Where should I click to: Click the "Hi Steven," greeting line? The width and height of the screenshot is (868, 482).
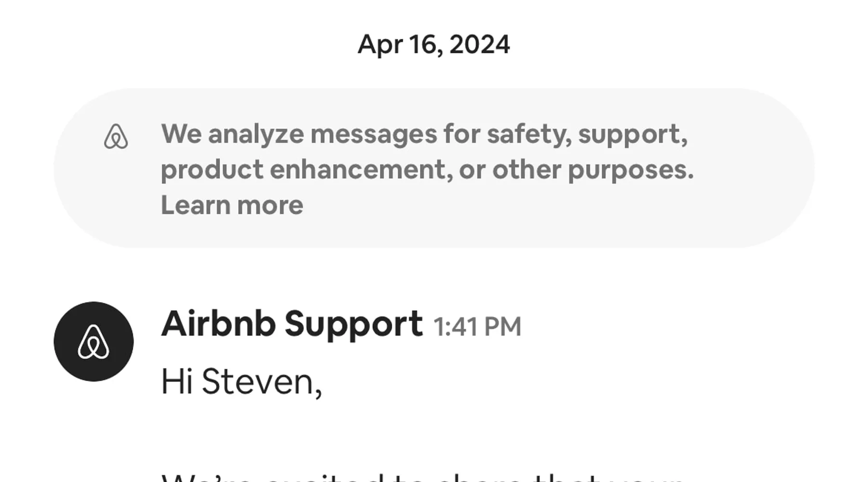(241, 382)
